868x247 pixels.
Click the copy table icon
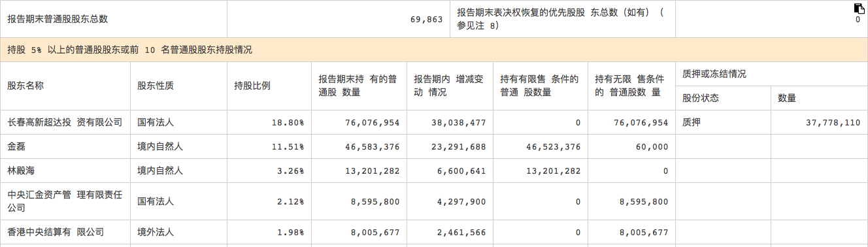[859, 8]
